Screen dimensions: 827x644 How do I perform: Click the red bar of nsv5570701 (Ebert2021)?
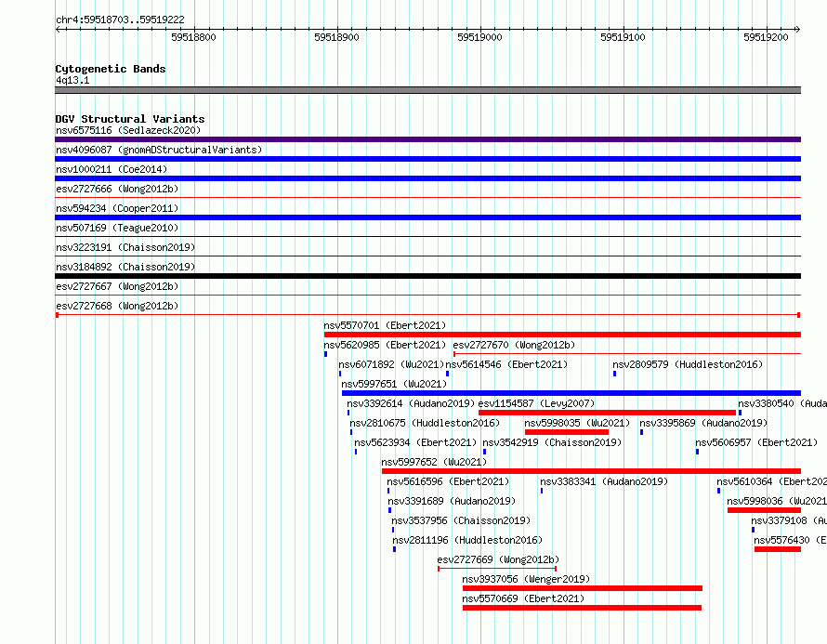562,335
